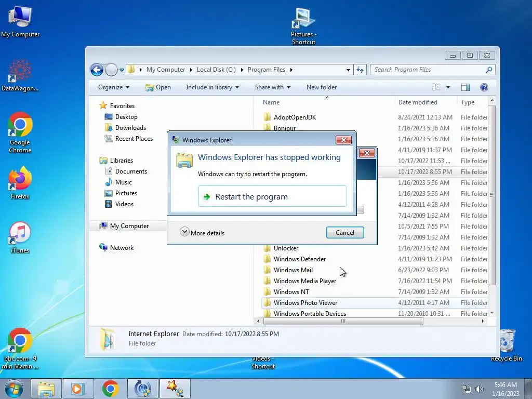Open recent pages dropdown arrow
The height and width of the screenshot is (399, 532).
pos(122,70)
